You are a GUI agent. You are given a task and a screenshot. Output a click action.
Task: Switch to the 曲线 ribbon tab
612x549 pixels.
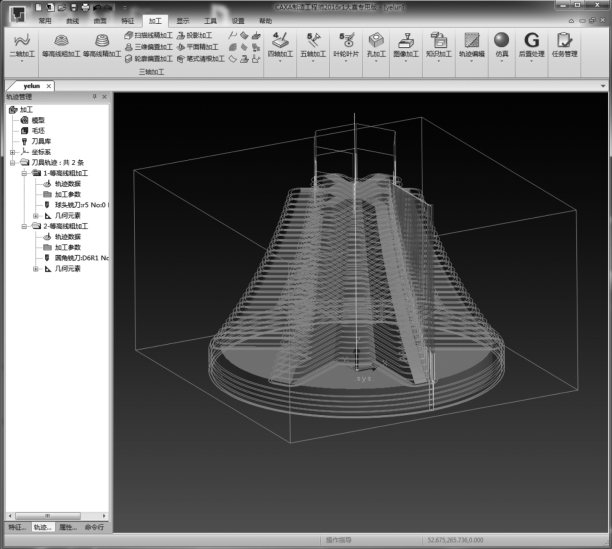pyautogui.click(x=72, y=20)
